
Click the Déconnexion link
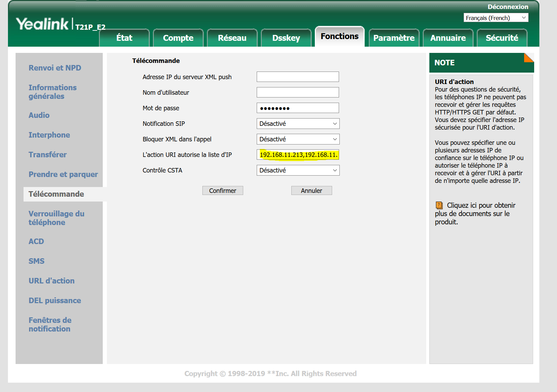pos(508,7)
